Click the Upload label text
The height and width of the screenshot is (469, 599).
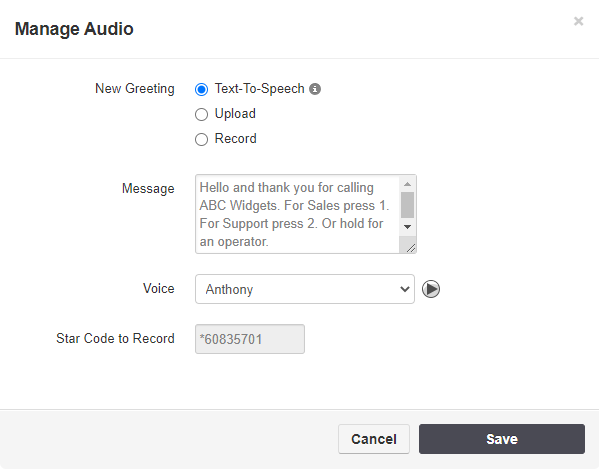tap(235, 114)
